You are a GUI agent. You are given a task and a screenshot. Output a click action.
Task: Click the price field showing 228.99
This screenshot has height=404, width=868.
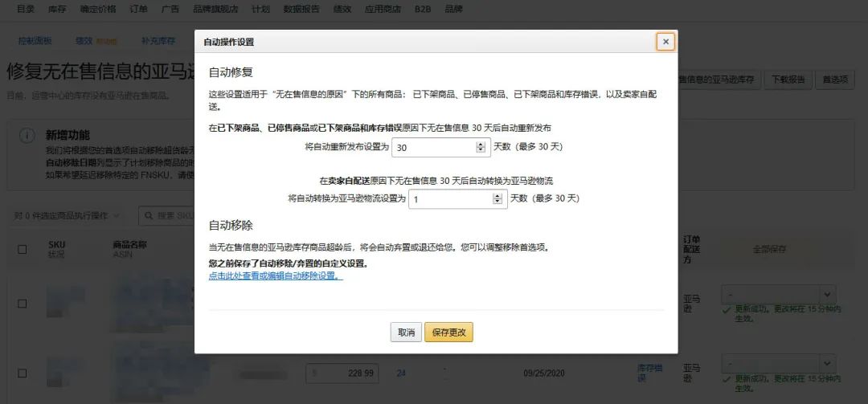(342, 373)
